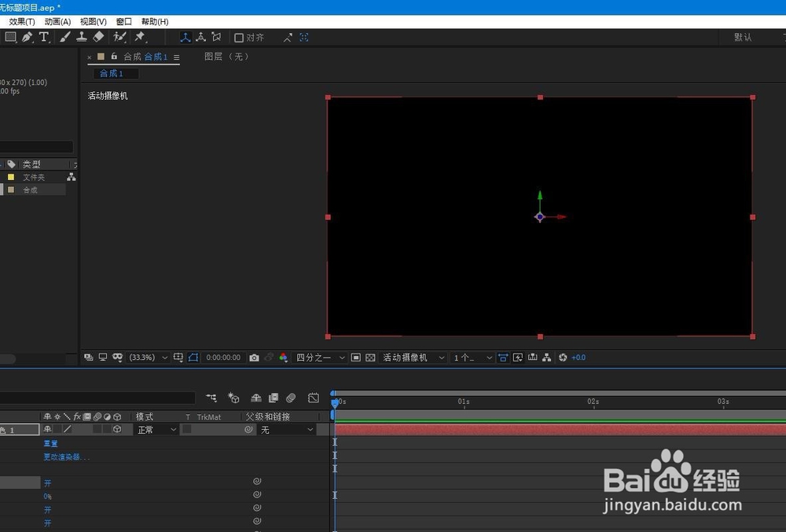This screenshot has width=786, height=532.
Task: Click the primary viewer monitor icon
Action: (x=103, y=358)
